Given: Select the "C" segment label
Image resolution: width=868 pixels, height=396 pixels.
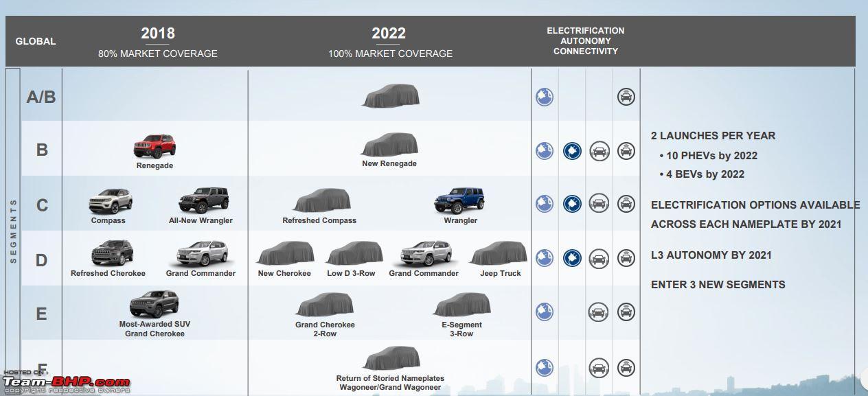Looking at the screenshot, I should coord(42,205).
